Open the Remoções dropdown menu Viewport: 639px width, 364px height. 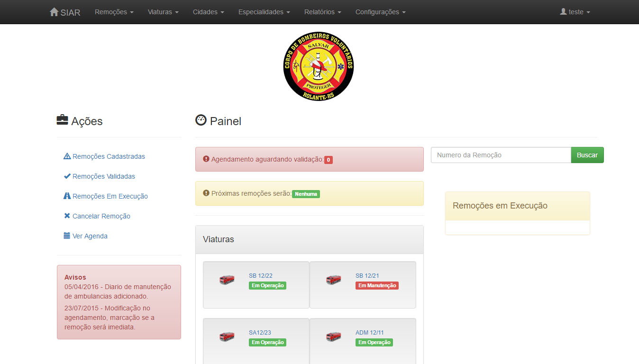(x=114, y=12)
